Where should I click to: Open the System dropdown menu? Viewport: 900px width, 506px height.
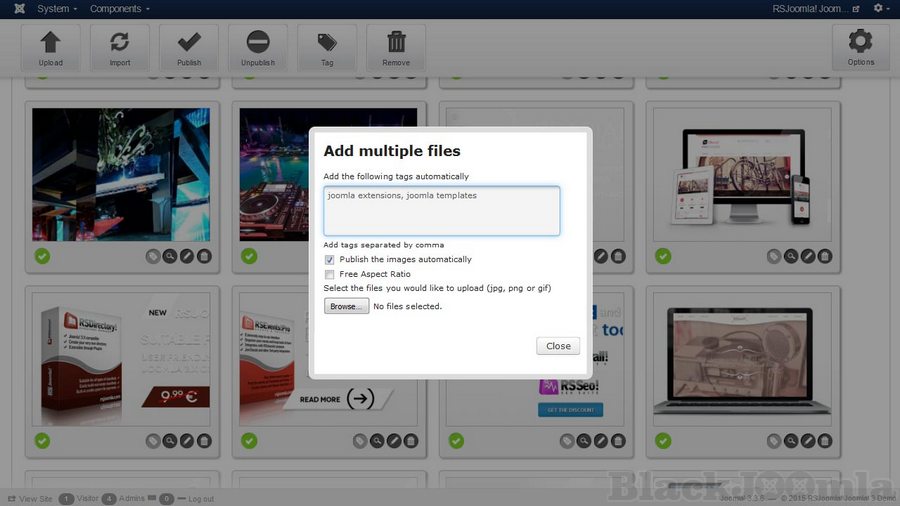(x=57, y=9)
